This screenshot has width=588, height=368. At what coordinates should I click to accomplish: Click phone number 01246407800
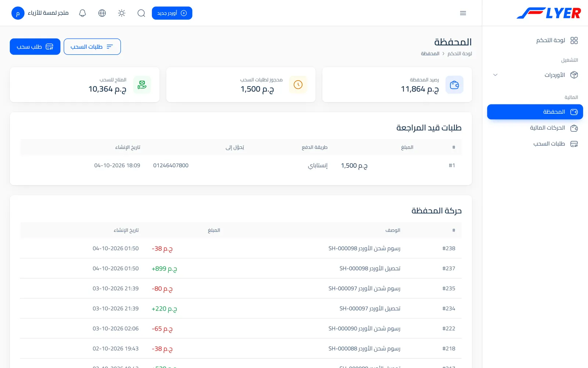click(171, 166)
